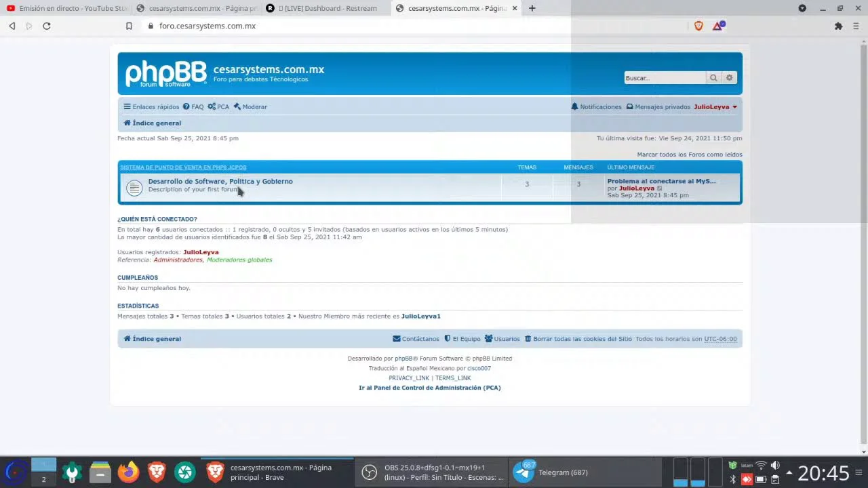The width and height of the screenshot is (868, 488).
Task: Open the TERMS_LINK footer link
Action: click(453, 378)
